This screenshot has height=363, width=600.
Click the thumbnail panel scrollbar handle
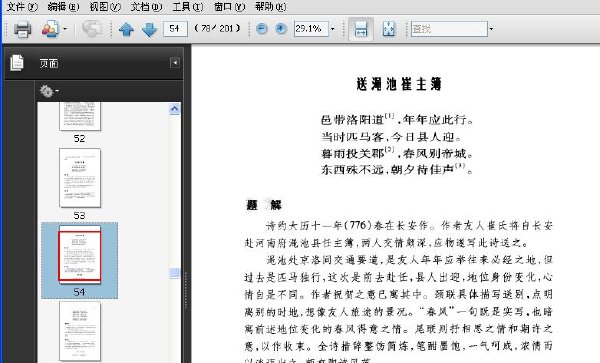click(174, 273)
